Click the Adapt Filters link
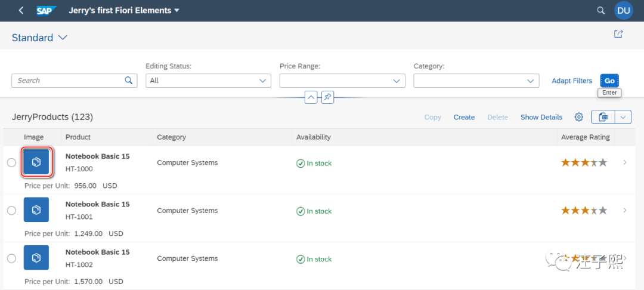Viewport: 644px width, 290px height. [x=572, y=81]
